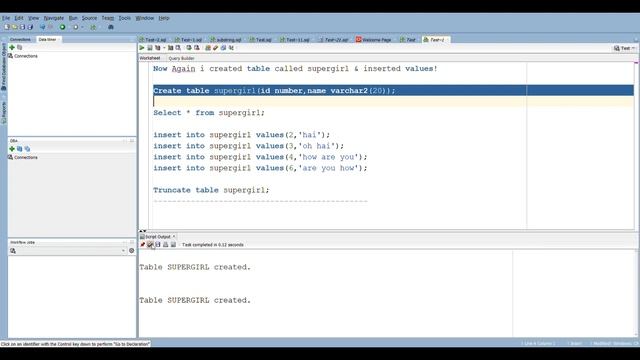This screenshot has height=360, width=640.
Task: Open the File menu
Action: (6, 18)
